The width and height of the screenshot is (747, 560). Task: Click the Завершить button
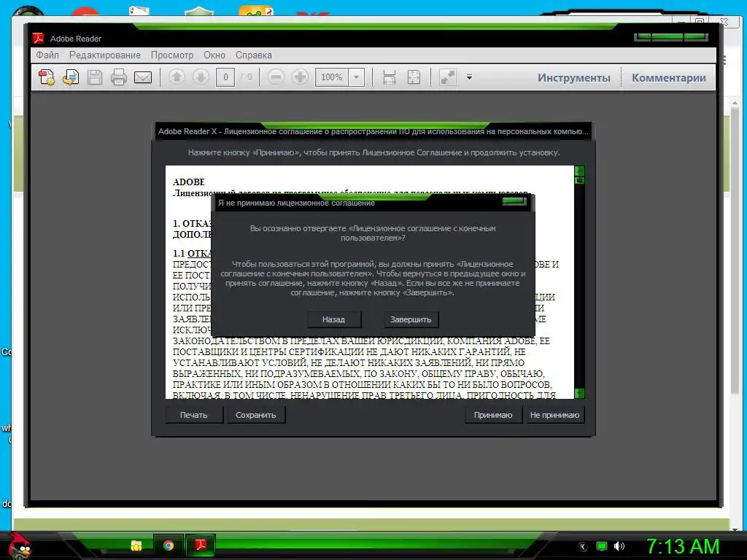[411, 319]
